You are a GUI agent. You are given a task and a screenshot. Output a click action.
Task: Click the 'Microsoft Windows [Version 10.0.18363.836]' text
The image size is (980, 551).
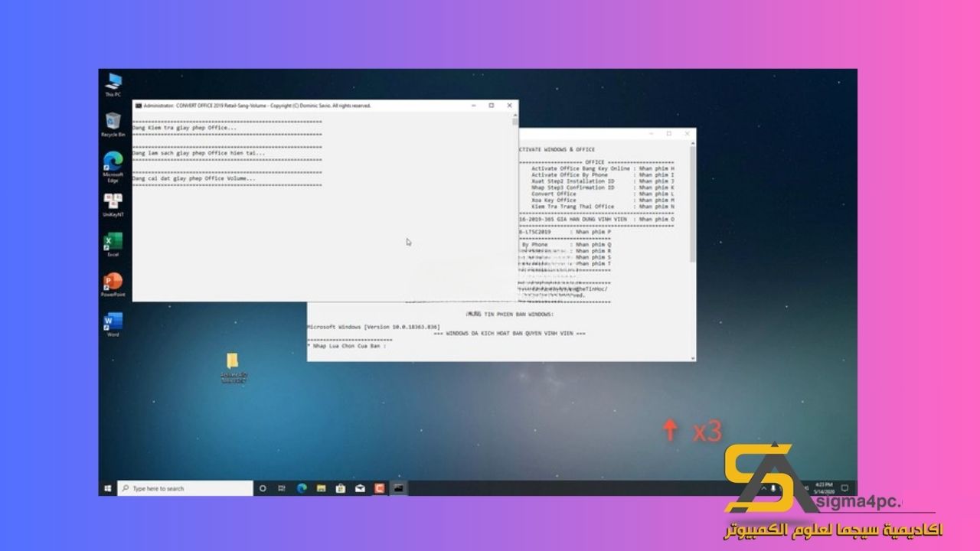(374, 327)
